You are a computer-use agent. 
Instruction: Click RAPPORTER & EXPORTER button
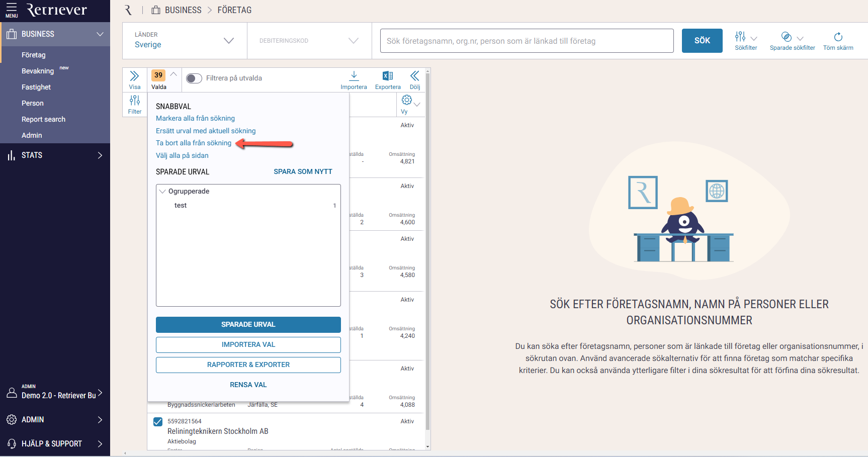click(x=248, y=365)
